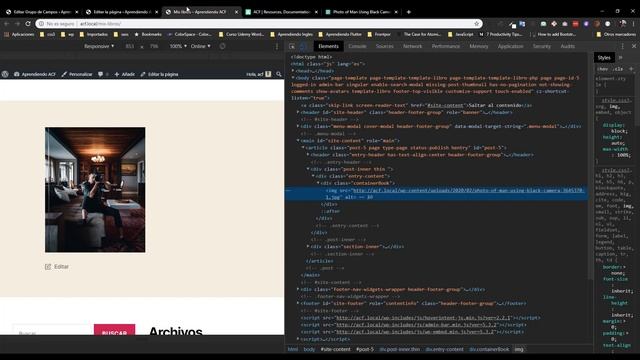Switch to Editar la página browser tab
This screenshot has width=640, height=360.
pyautogui.click(x=122, y=12)
